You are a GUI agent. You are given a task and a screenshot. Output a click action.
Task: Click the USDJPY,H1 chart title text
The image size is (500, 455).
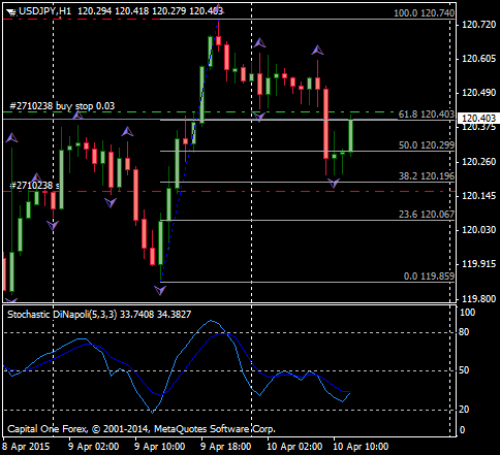[x=45, y=11]
